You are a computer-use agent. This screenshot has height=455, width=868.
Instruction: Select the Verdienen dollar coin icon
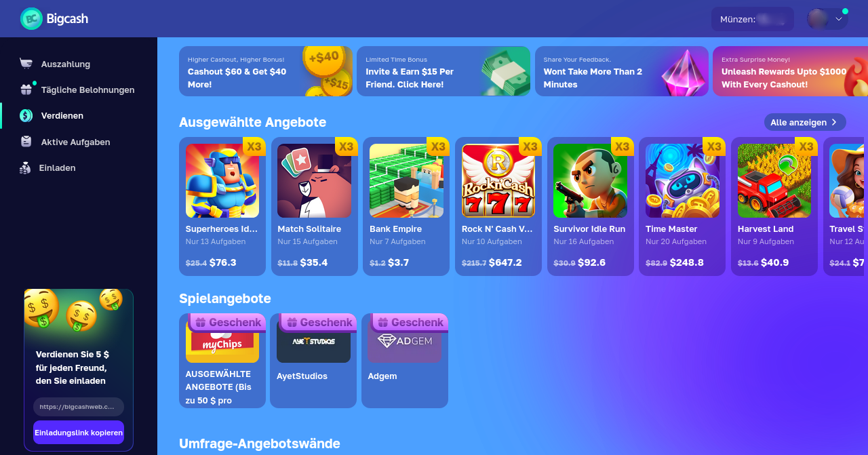pyautogui.click(x=26, y=115)
